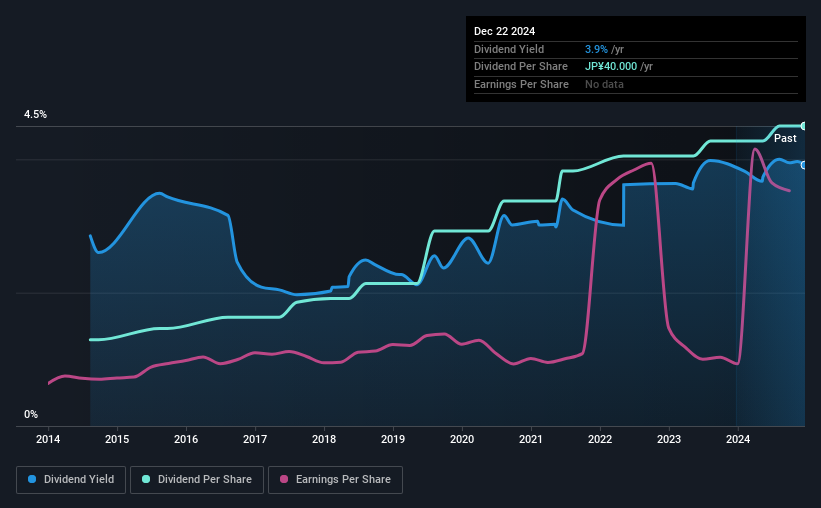Click the 2014 x-axis label

tap(48, 439)
